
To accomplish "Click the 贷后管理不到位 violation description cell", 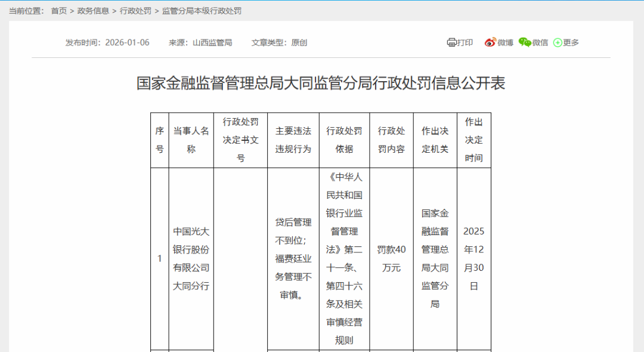I will click(293, 258).
